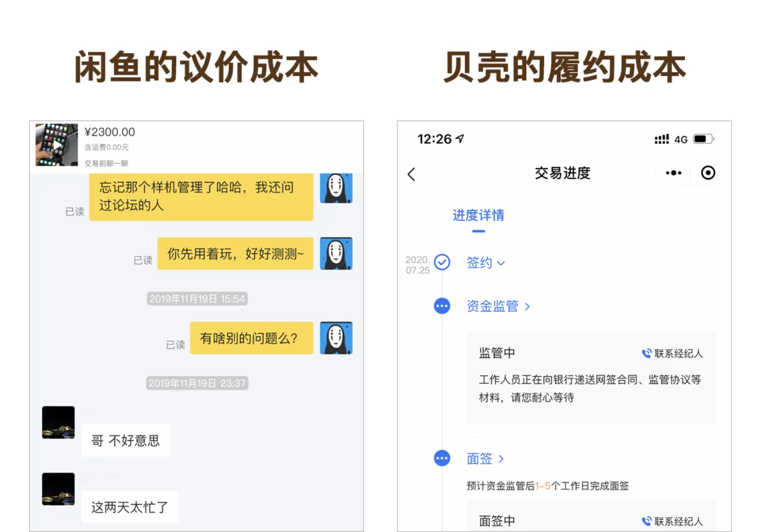761x532 pixels.
Task: Tap the 12:26 clock in status bar
Action: [x=434, y=139]
